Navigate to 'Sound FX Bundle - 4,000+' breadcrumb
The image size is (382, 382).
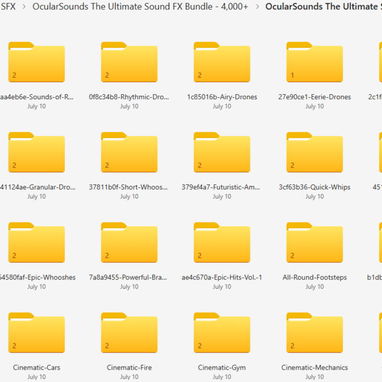click(x=140, y=6)
